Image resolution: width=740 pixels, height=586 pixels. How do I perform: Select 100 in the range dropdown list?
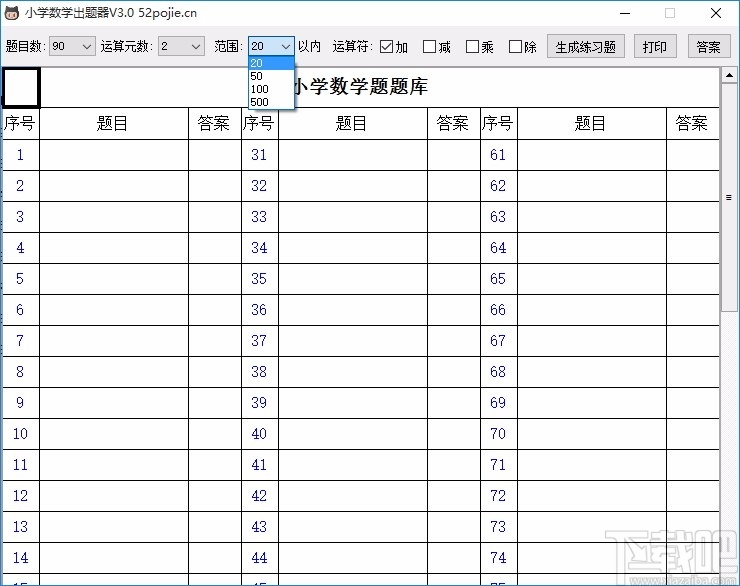tap(271, 89)
